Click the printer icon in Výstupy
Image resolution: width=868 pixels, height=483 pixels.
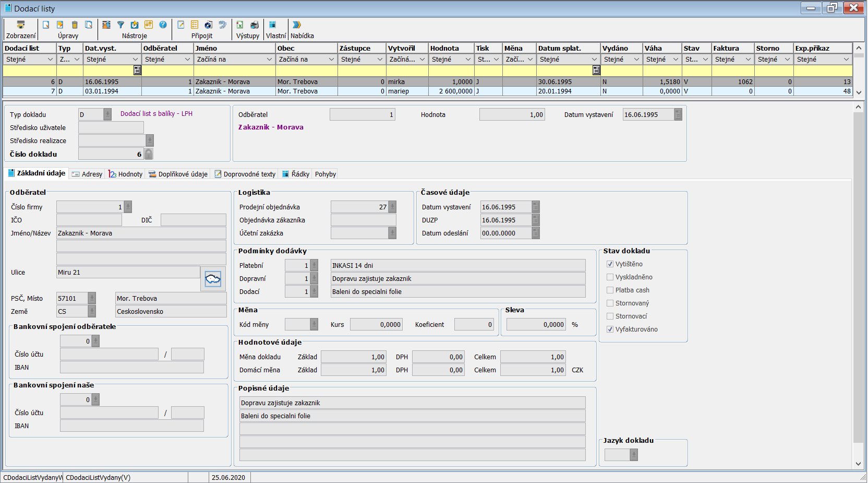255,25
